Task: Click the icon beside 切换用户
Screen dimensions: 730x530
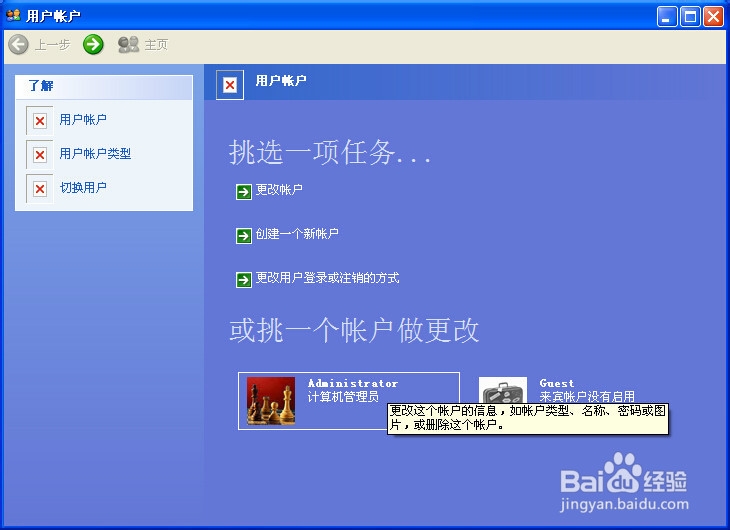Action: [x=40, y=189]
